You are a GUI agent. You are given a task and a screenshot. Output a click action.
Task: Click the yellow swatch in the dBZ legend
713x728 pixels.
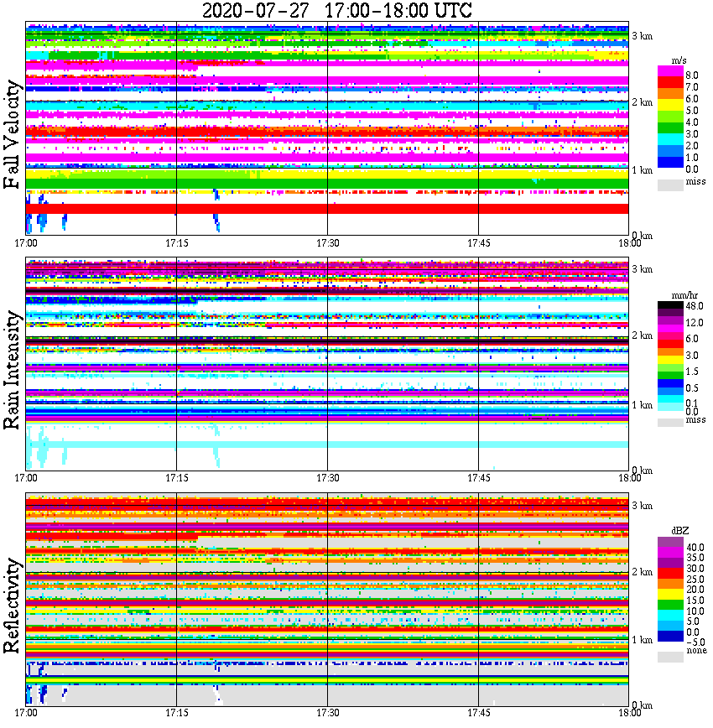(670, 595)
